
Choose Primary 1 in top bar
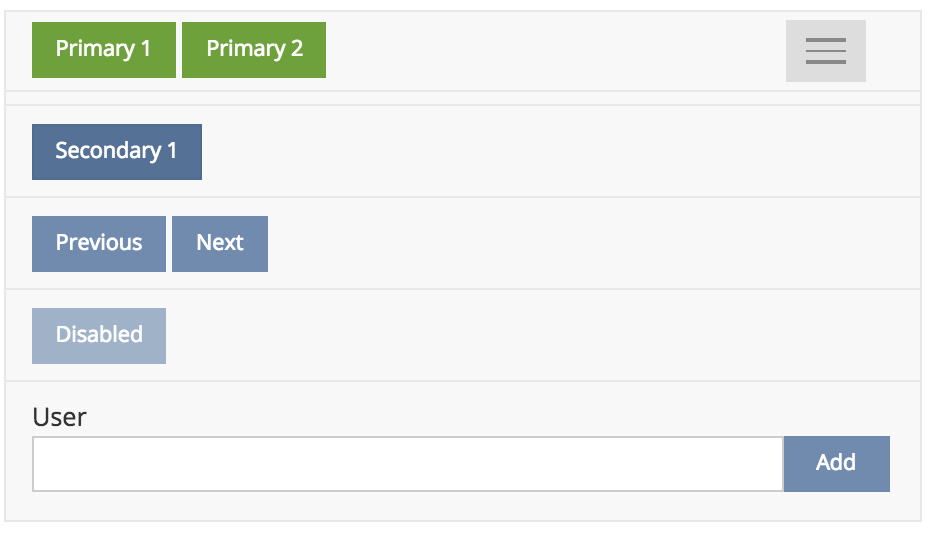[x=104, y=49]
